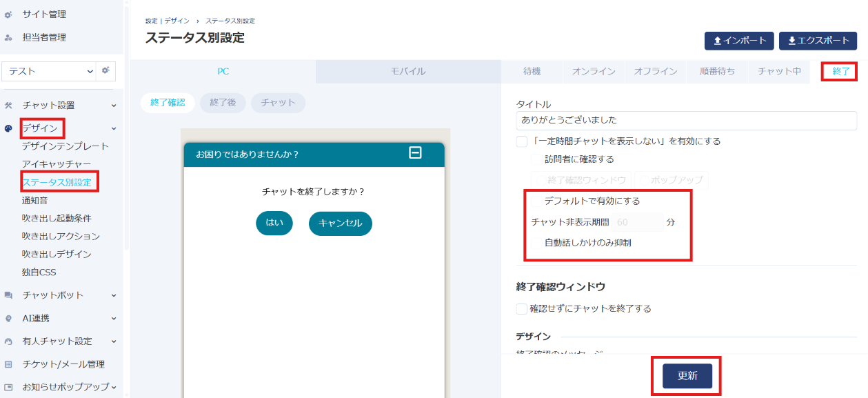
Task: Click the タイトル input field
Action: click(x=687, y=121)
